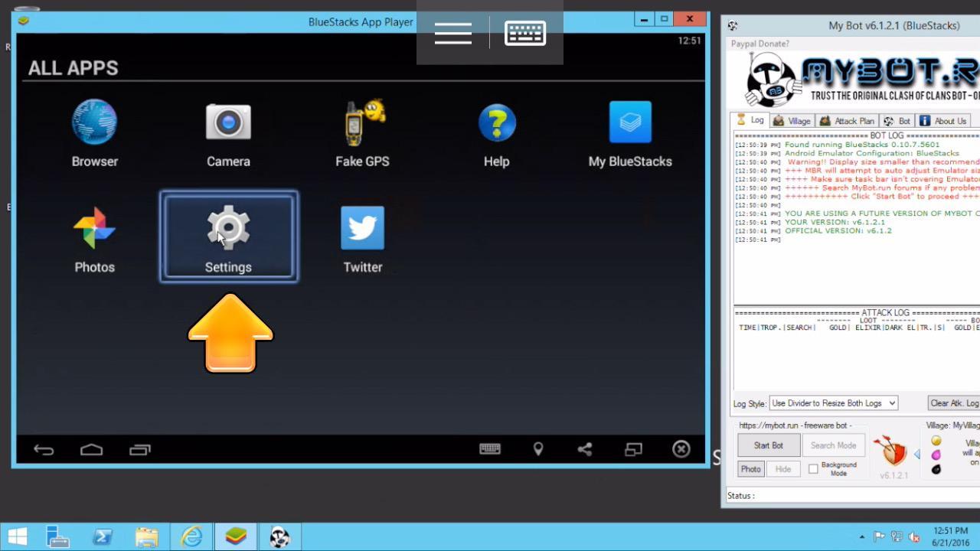Open the Windows Start button
This screenshot has width=980, height=551.
18,537
